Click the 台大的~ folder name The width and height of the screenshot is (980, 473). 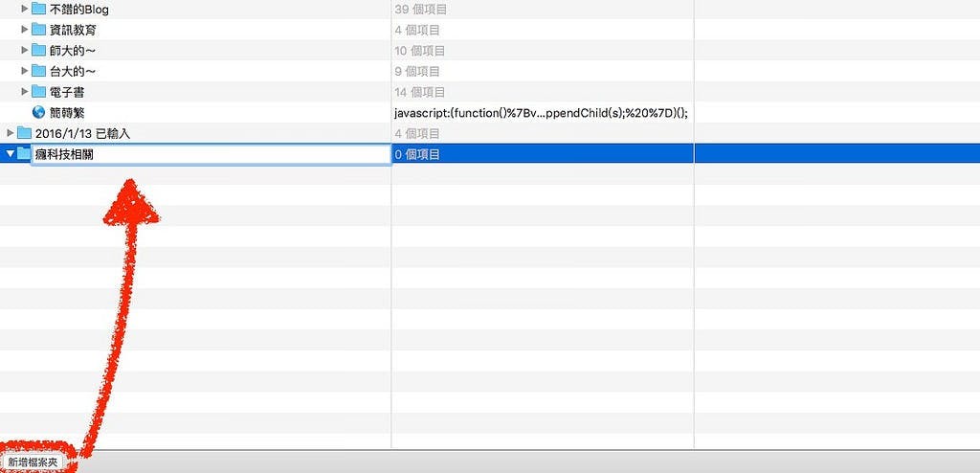coord(73,71)
